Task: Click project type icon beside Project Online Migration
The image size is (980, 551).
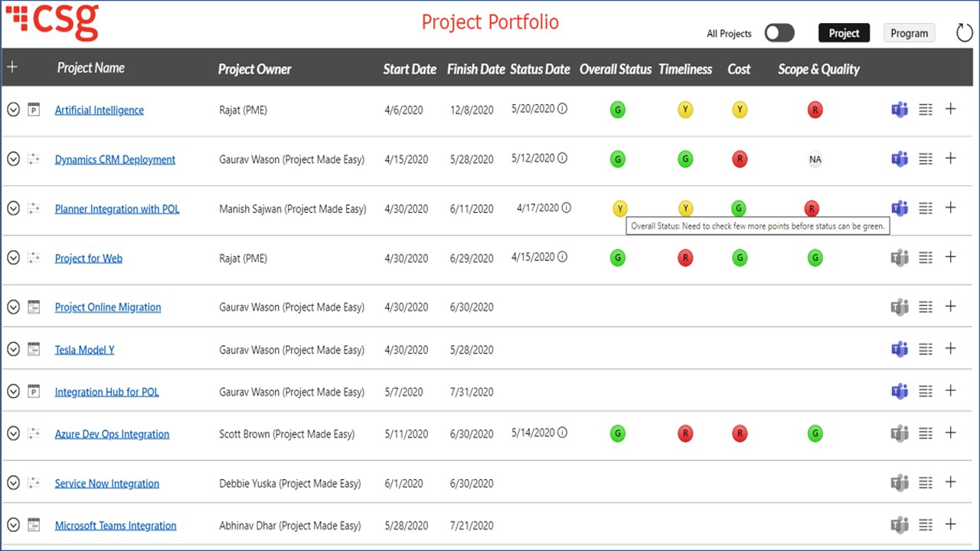Action: point(33,307)
